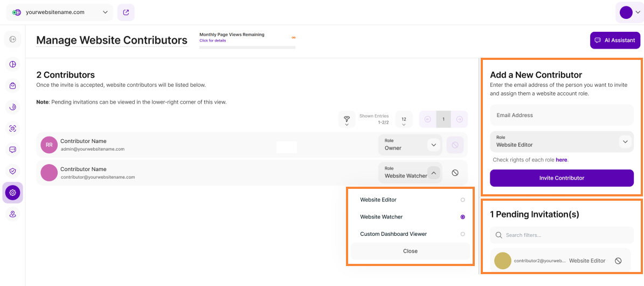Click the shield icon in the sidebar
Image resolution: width=644 pixels, height=286 pixels.
[x=13, y=171]
